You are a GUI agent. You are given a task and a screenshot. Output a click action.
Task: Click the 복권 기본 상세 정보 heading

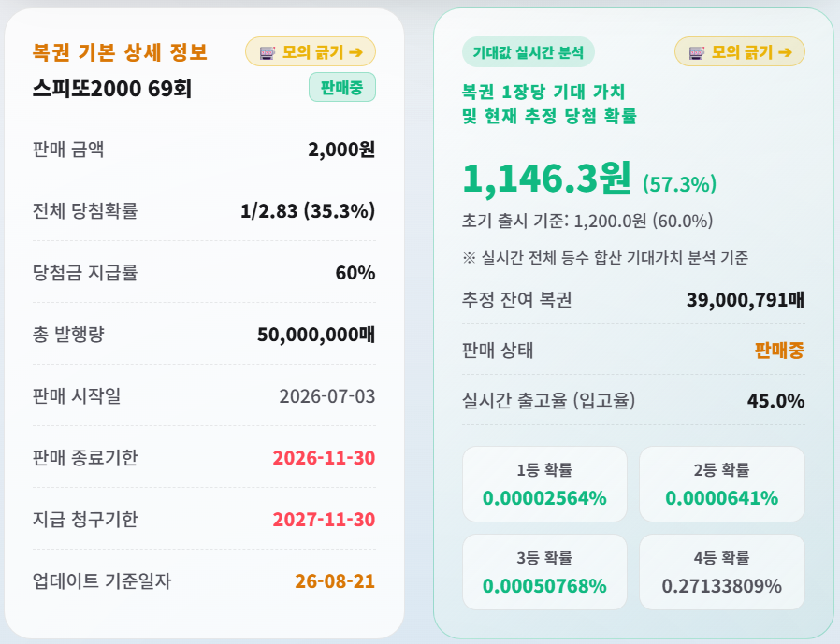pyautogui.click(x=120, y=52)
